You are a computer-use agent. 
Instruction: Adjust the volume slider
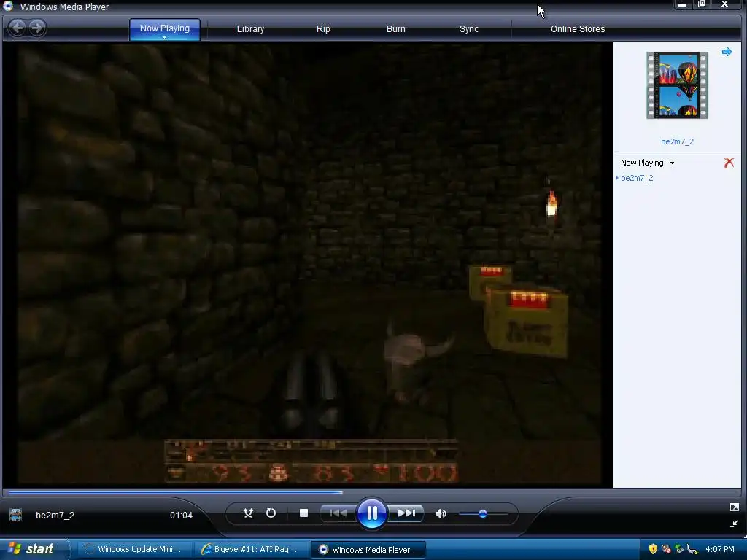pos(483,514)
